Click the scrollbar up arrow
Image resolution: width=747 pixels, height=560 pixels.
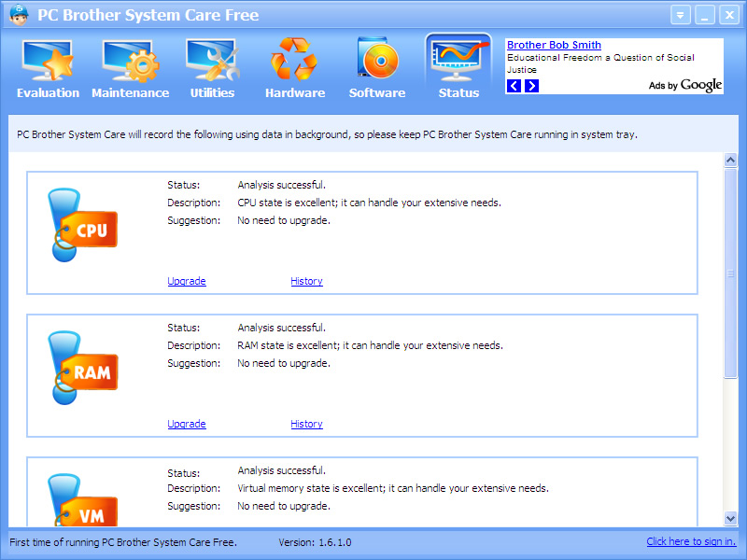coord(730,160)
